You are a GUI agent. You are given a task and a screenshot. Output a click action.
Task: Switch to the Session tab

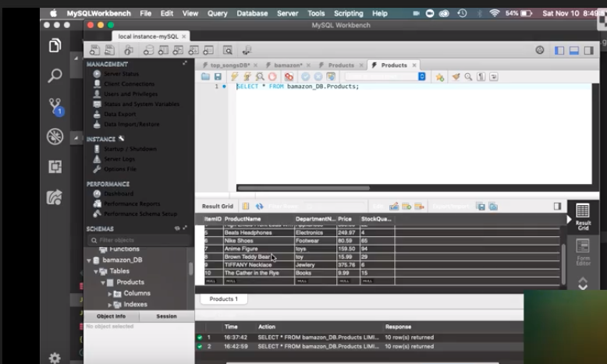tap(166, 316)
